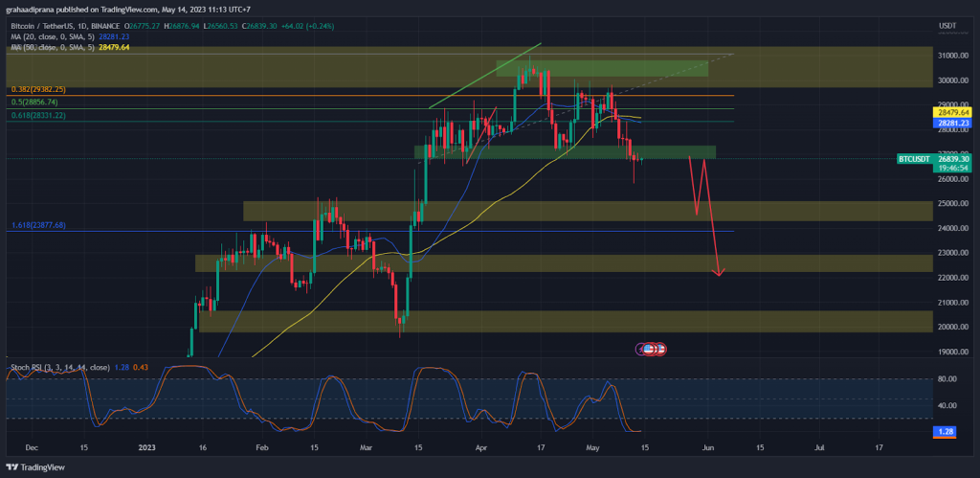Click the 30000.00 price axis label
The image size is (980, 478).
(954, 80)
